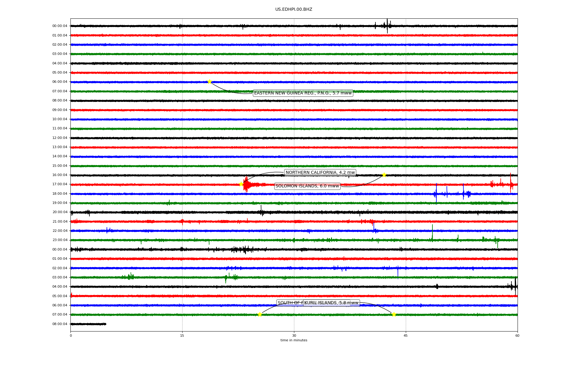Click the 'time in minutes' axis label

pos(294,340)
